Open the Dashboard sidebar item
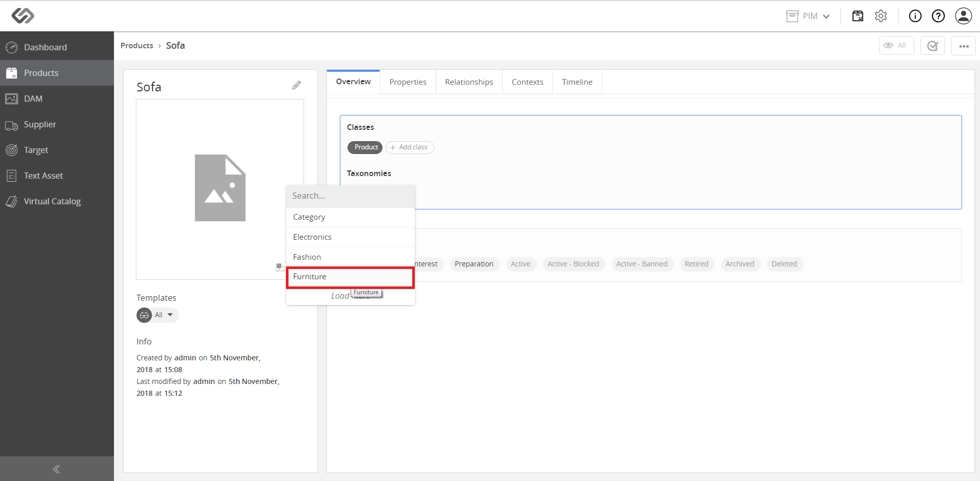The width and height of the screenshot is (980, 481). (57, 47)
